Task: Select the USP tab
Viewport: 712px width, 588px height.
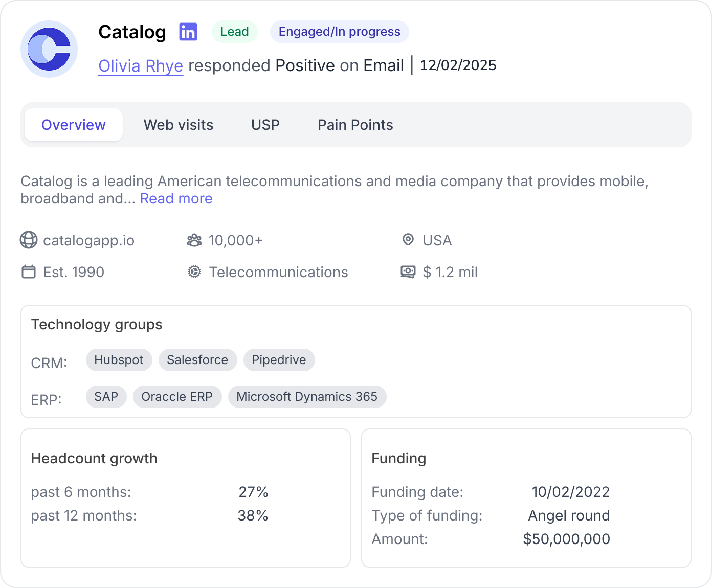Action: [x=265, y=125]
